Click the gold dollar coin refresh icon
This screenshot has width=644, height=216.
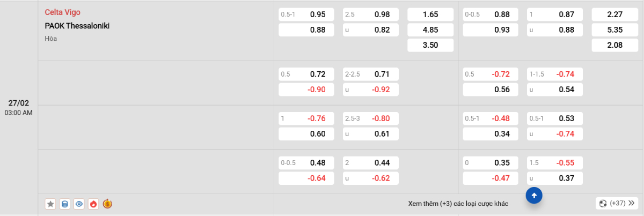tap(107, 204)
